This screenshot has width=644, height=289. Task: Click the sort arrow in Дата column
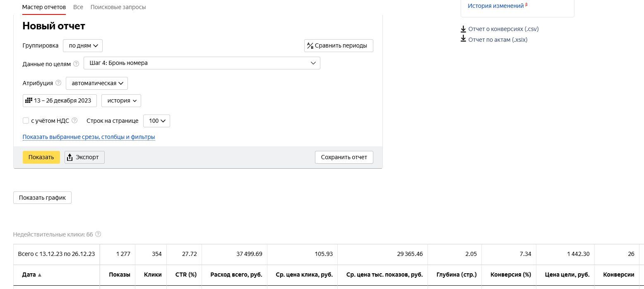[40, 275]
